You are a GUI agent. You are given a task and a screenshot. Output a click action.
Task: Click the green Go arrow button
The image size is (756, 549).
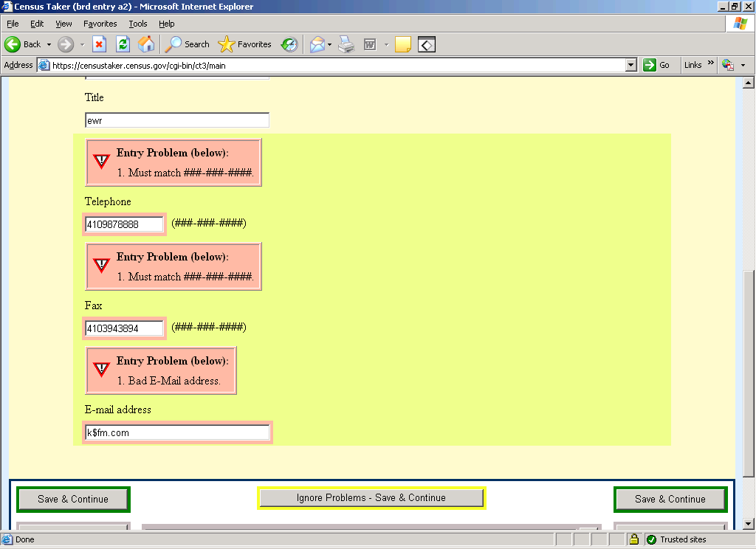(656, 65)
